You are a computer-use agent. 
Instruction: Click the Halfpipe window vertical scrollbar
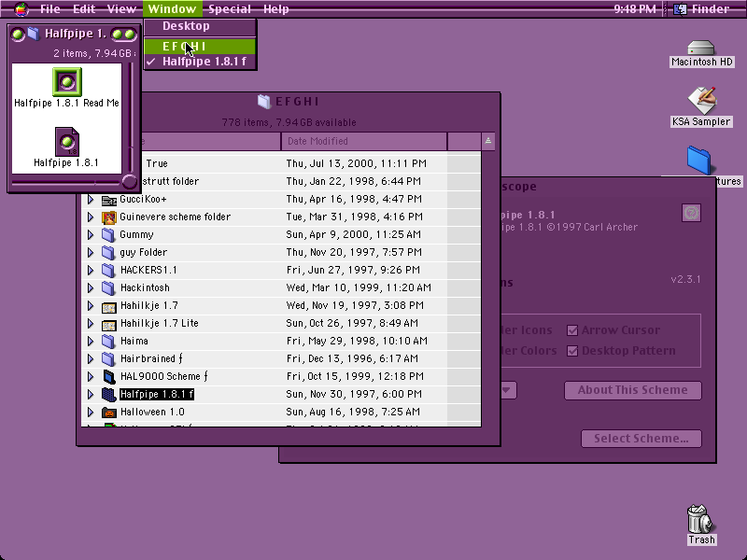130,119
